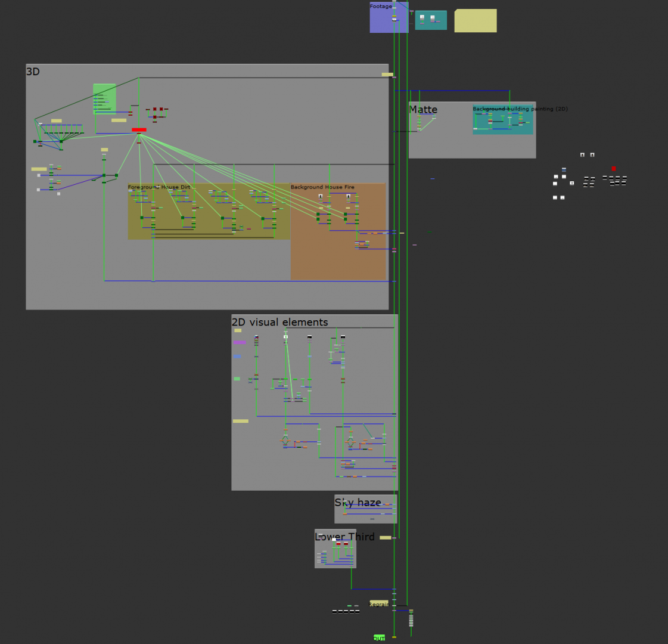The width and height of the screenshot is (668, 644).
Task: Click the small blue node in 2D visual elements
Action: point(237,356)
